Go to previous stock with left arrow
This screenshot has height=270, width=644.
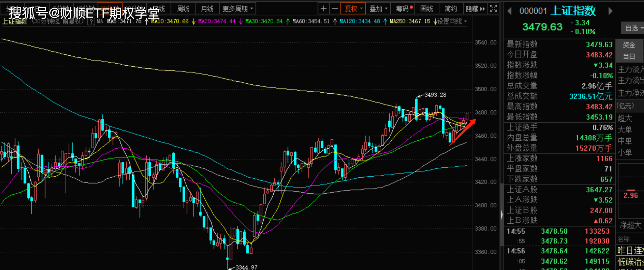509,11
